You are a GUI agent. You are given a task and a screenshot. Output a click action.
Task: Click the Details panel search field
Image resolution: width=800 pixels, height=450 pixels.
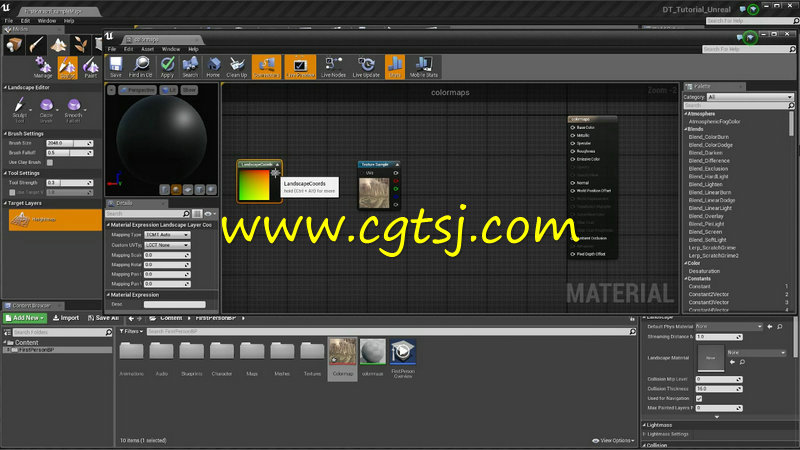(148, 214)
